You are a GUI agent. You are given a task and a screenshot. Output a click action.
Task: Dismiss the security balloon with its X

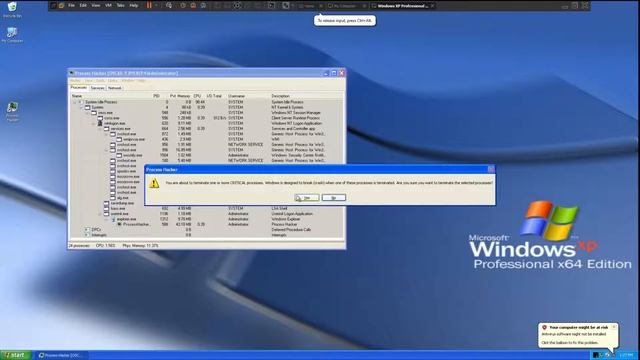613,327
